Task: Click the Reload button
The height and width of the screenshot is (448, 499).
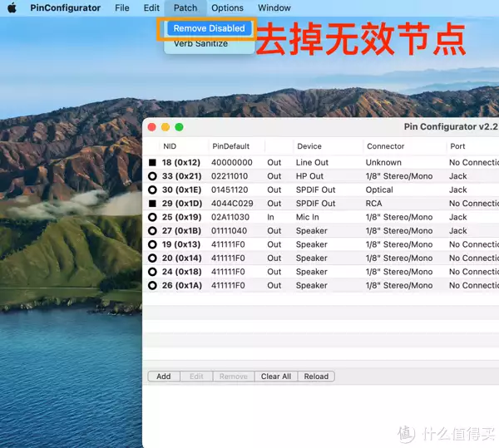Action: [x=316, y=377]
